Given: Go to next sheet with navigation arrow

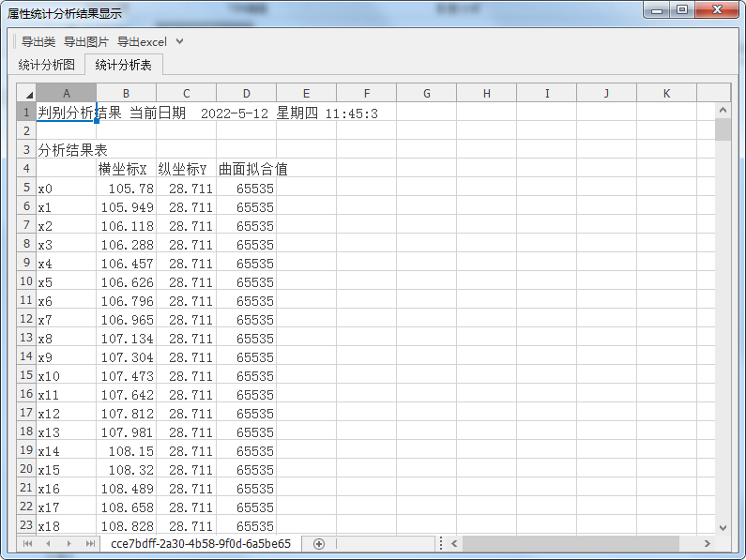Looking at the screenshot, I should coord(69,544).
